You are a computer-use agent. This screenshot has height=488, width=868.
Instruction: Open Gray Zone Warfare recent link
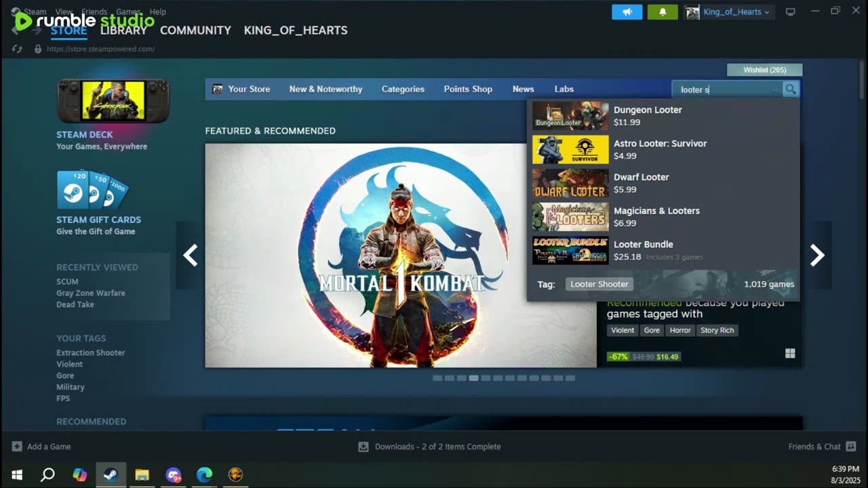coord(91,293)
